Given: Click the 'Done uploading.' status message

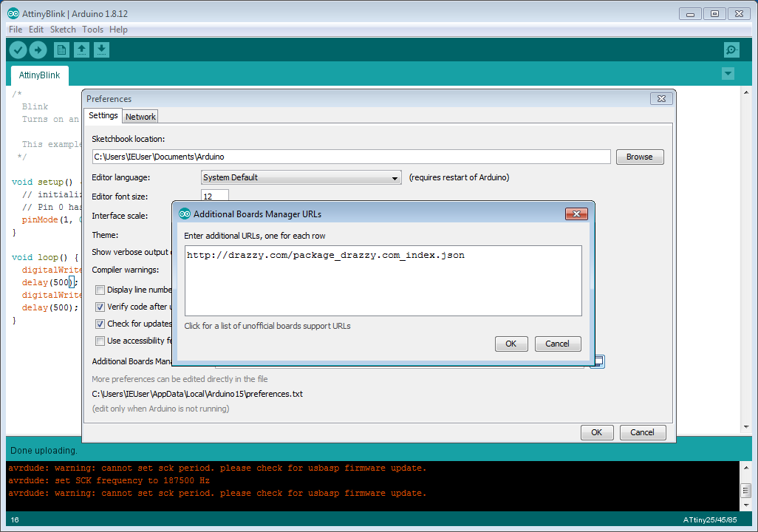Looking at the screenshot, I should click(x=44, y=451).
